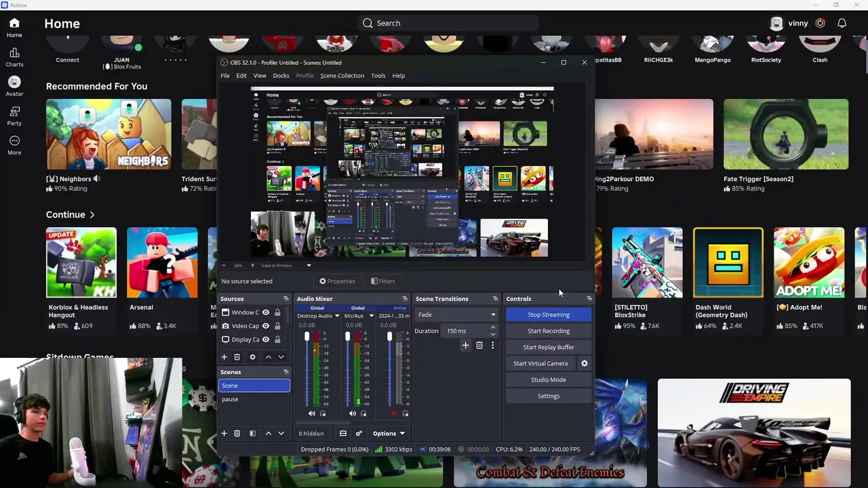This screenshot has width=868, height=488.
Task: Add a new scene with plus icon in Scenes
Action: [x=224, y=433]
